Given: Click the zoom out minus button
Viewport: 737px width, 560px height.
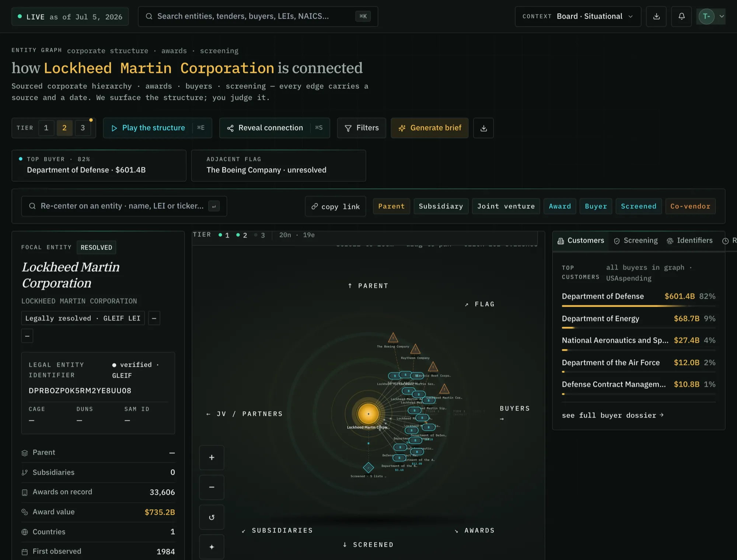Looking at the screenshot, I should 212,487.
